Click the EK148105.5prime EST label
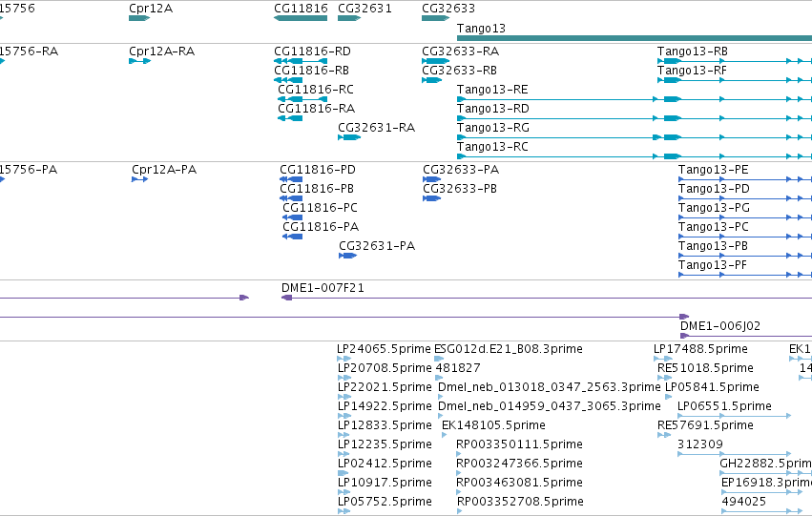812x516 pixels. coord(493,424)
